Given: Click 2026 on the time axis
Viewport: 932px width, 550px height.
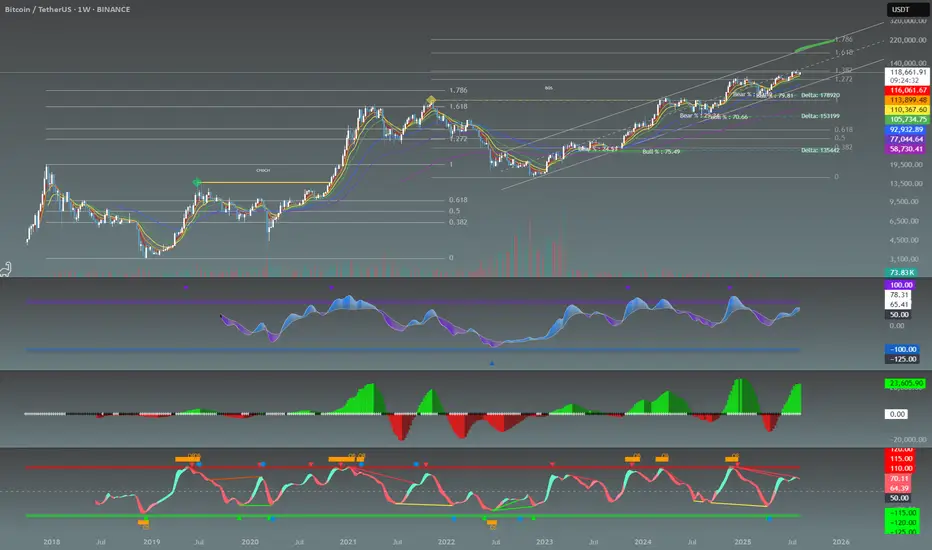Looking at the screenshot, I should coord(841,542).
